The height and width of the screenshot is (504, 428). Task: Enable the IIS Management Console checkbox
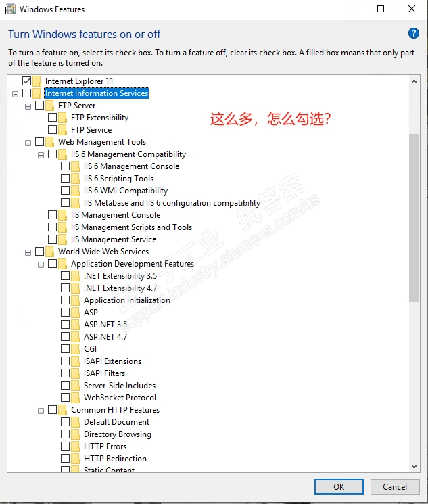point(52,214)
